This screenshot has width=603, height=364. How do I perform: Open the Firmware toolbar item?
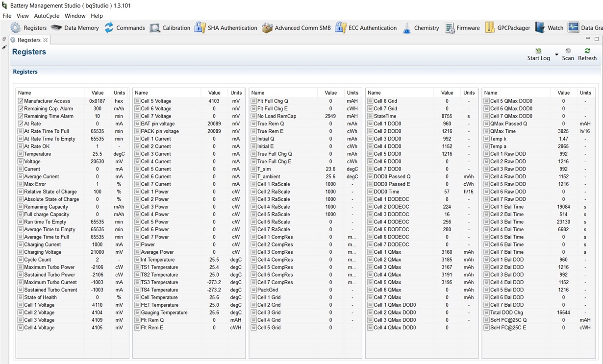point(462,28)
